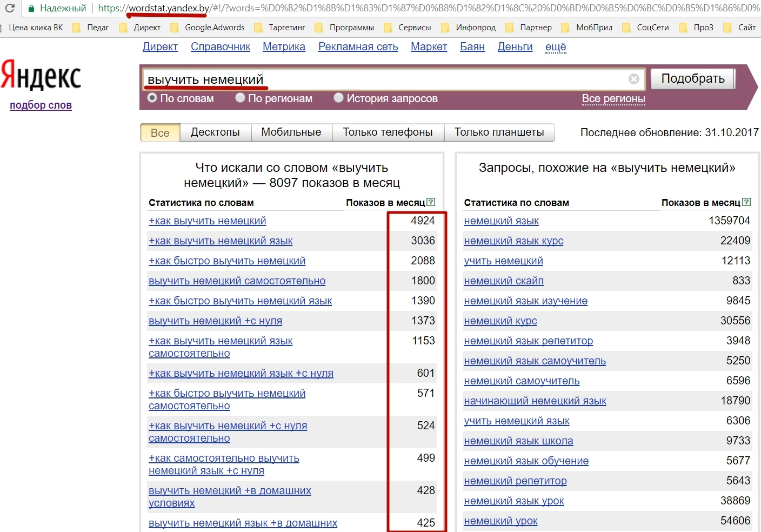Click the browser reload icon
761x532 pixels.
(10, 8)
